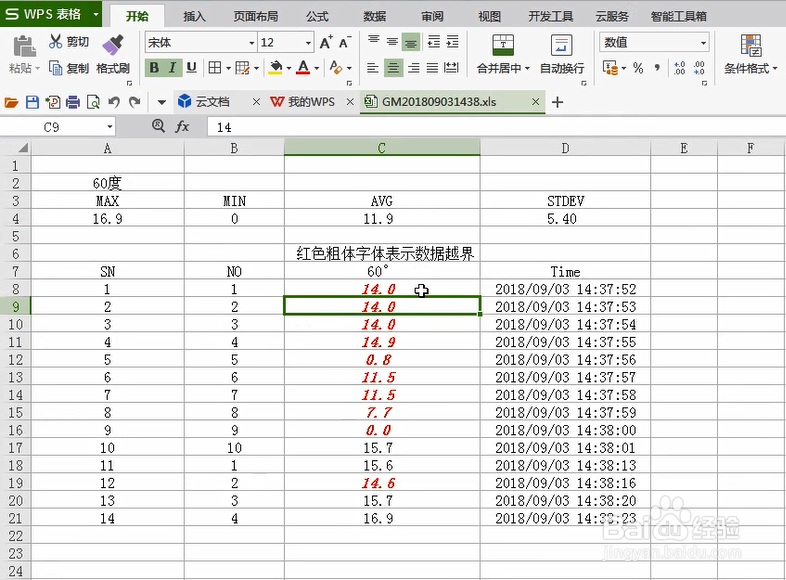Increase font size with the larger A icon
Screen dimensions: 786x580
[x=326, y=43]
